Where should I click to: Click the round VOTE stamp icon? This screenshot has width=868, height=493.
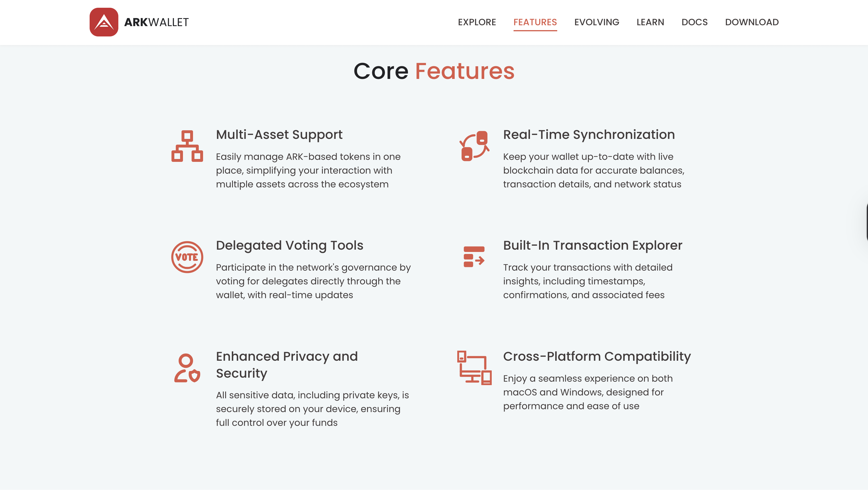(x=187, y=257)
